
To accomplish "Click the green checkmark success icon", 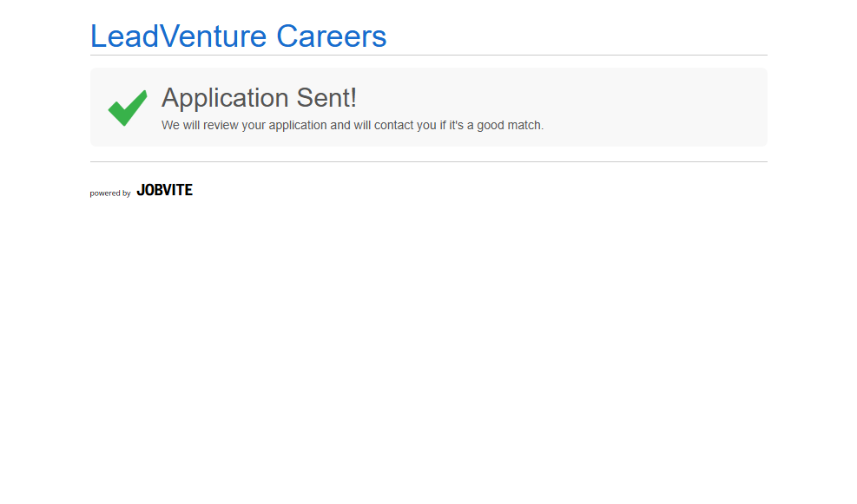I will 127,108.
